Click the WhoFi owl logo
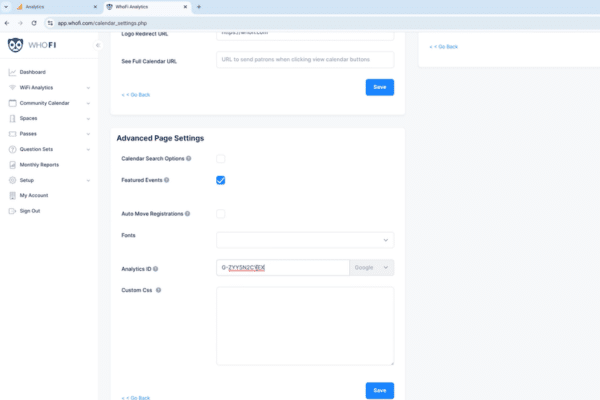Viewport: 600px width, 400px height. (x=15, y=45)
